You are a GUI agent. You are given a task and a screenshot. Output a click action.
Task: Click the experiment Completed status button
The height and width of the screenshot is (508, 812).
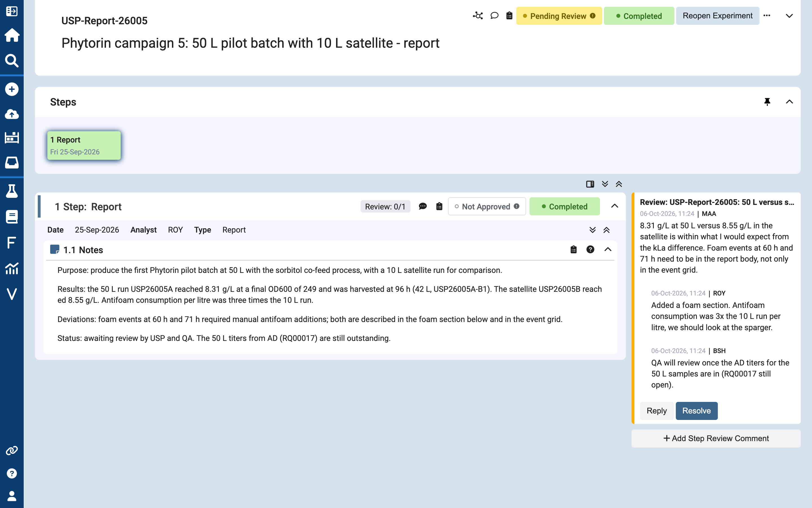point(639,16)
